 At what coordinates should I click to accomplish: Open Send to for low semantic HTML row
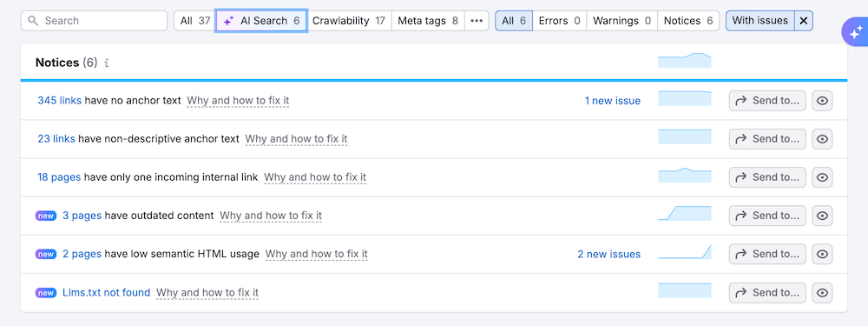click(x=767, y=254)
